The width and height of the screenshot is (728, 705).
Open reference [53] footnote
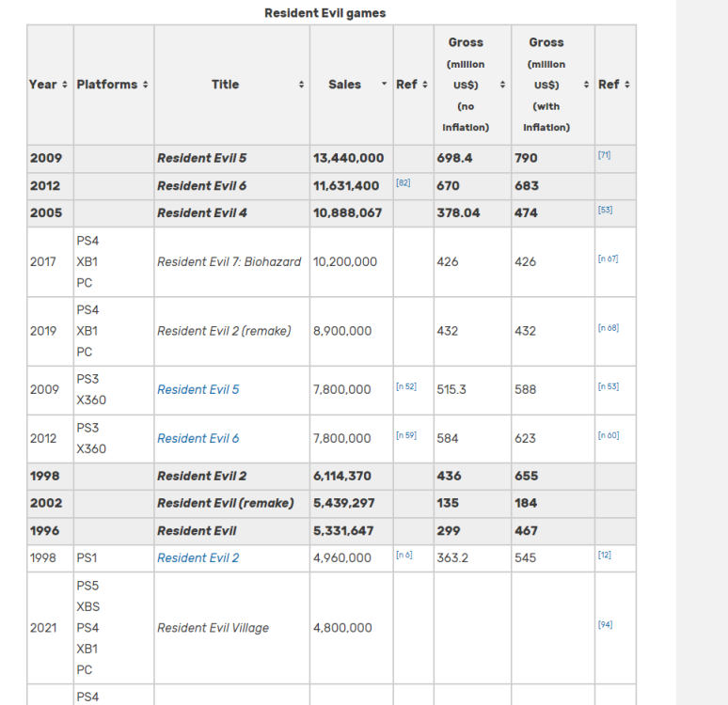(605, 210)
